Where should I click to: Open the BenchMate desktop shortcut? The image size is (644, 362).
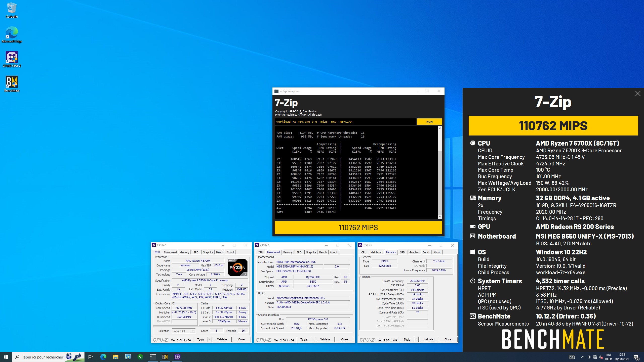point(12,84)
